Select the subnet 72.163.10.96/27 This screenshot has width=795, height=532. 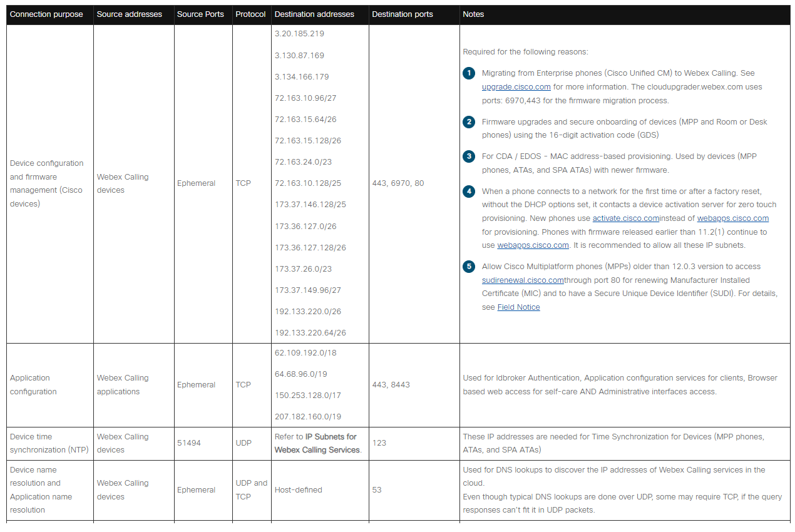[x=305, y=98]
